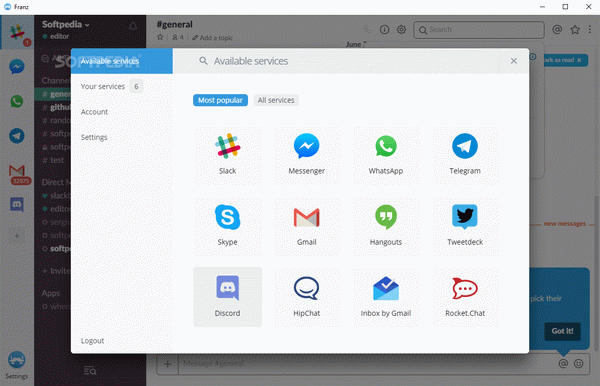This screenshot has height=386, width=600.
Task: Open emoji picker in message box
Action: (579, 363)
